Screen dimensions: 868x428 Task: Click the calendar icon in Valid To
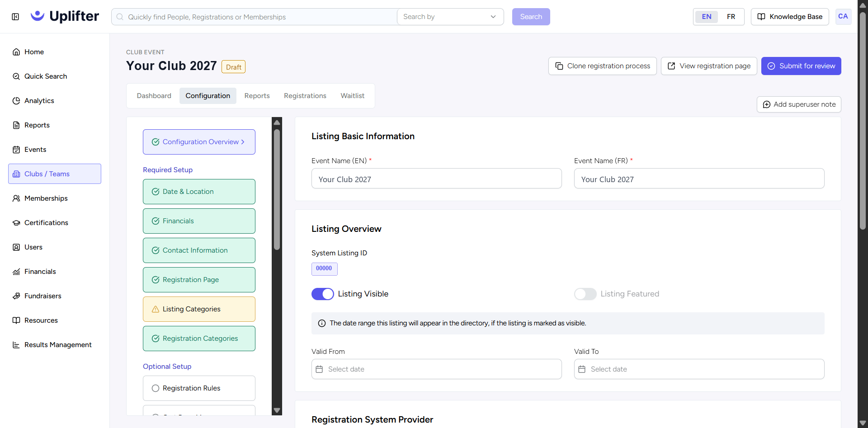(x=582, y=369)
